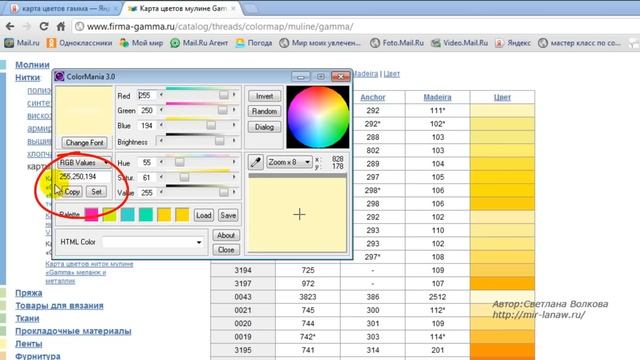Open мастер класс bookmark
Screen dimensions: 640x360
click(579, 42)
